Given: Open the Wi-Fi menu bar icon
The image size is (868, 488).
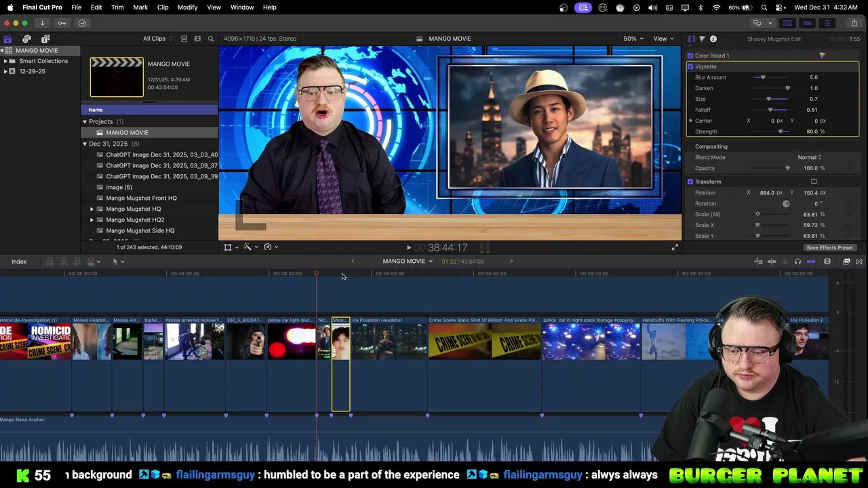Looking at the screenshot, I should pyautogui.click(x=716, y=7).
